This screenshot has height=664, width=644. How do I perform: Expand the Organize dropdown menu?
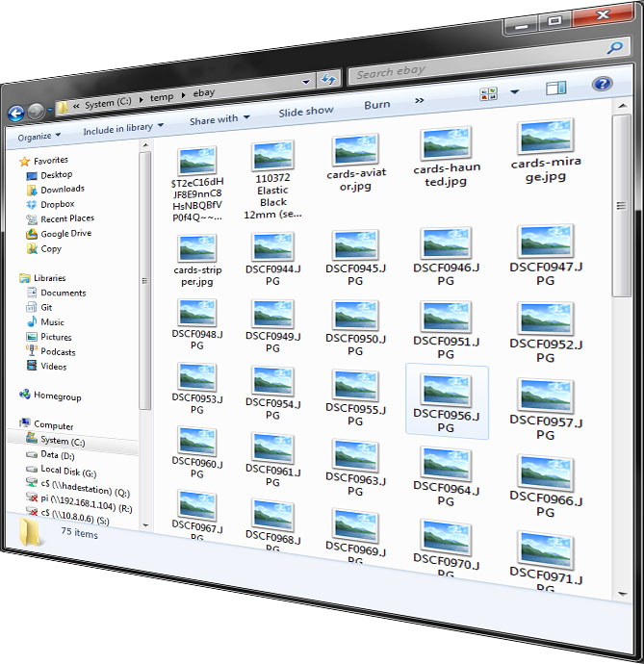39,136
